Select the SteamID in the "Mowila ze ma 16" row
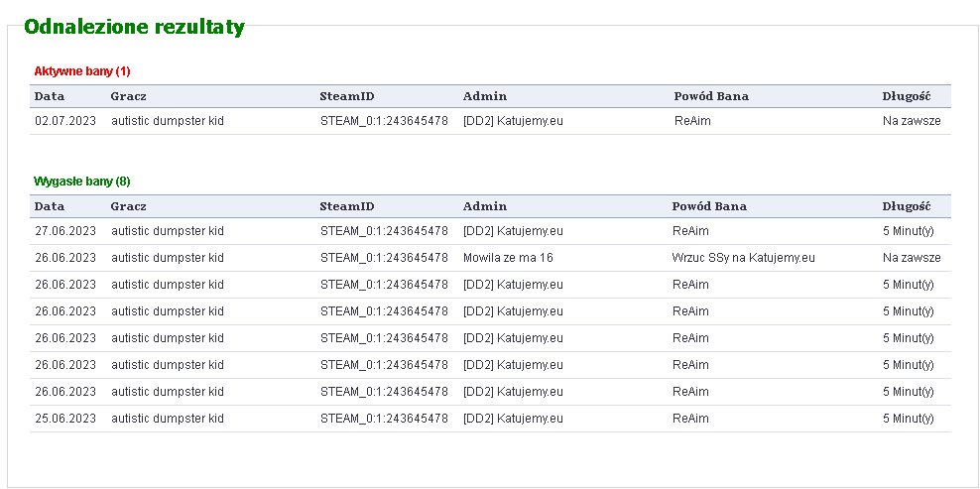The width and height of the screenshot is (980, 489). [x=385, y=258]
